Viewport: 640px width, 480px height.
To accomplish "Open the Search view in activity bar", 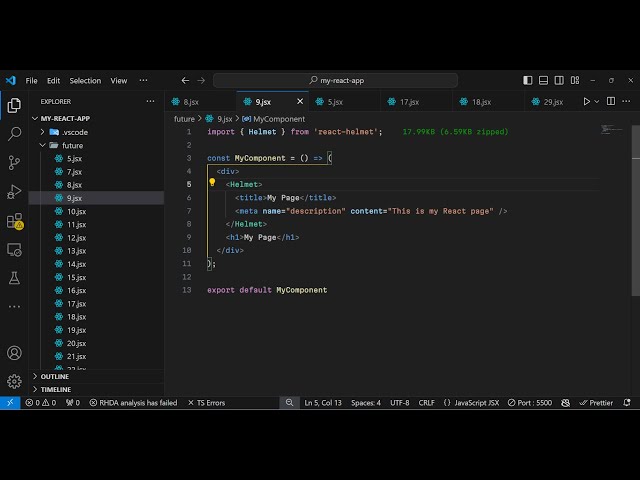I will 14,133.
